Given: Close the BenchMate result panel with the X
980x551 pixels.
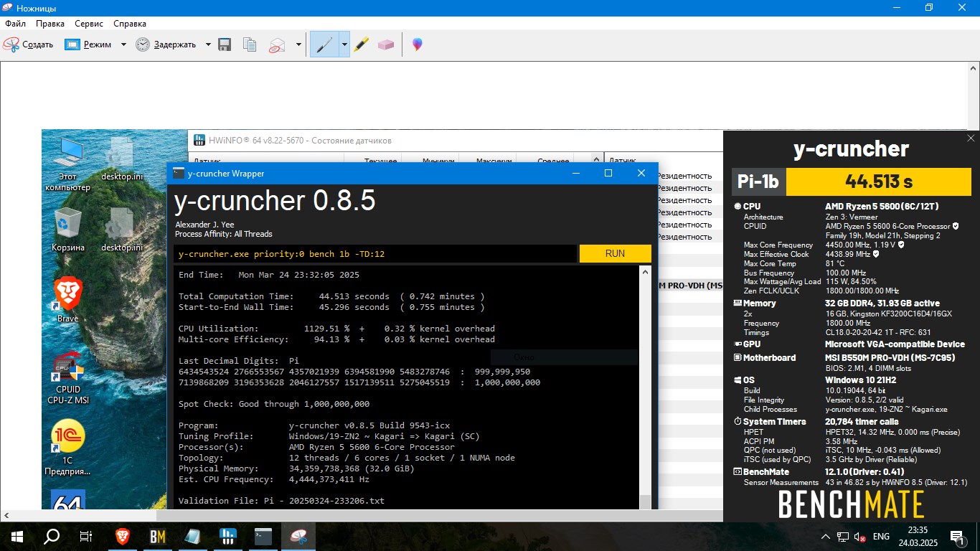Looking at the screenshot, I should pos(971,138).
